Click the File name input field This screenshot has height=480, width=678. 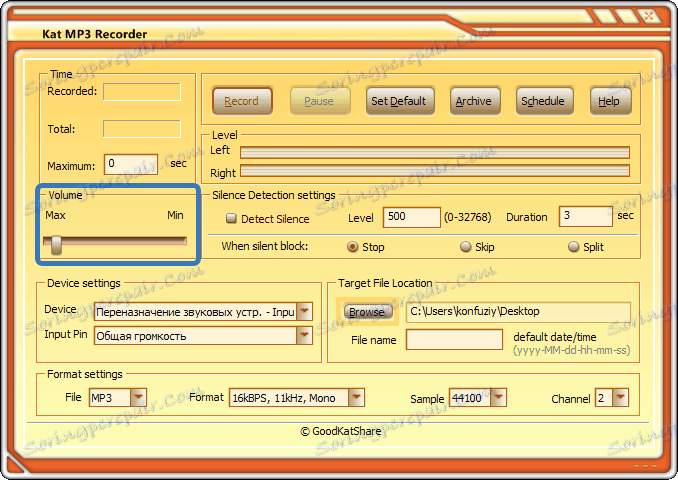click(454, 339)
